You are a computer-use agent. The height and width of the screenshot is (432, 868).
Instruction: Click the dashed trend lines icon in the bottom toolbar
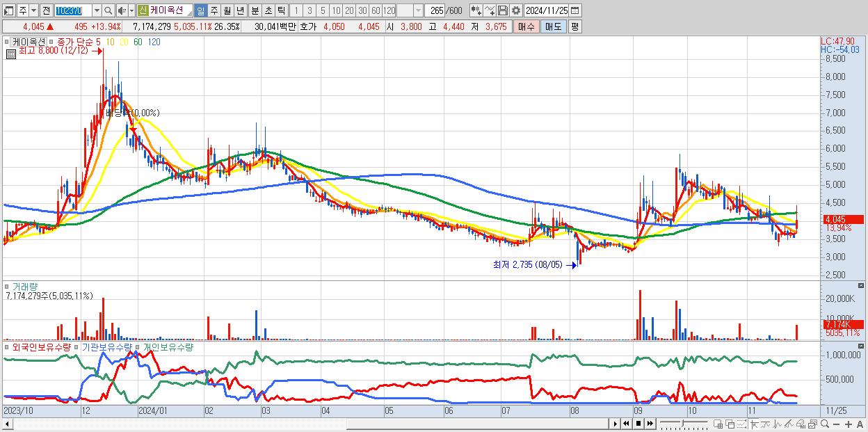741,424
